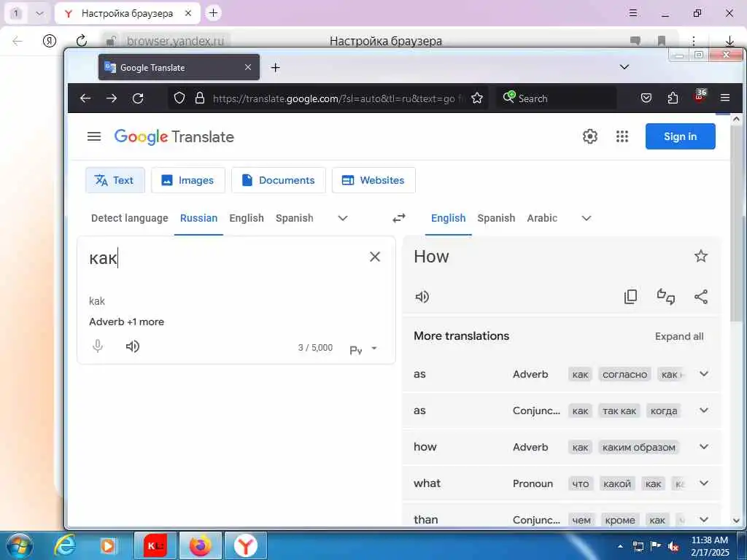Viewport: 747px width, 560px height.
Task: Expand more target languages list
Action: tap(587, 218)
